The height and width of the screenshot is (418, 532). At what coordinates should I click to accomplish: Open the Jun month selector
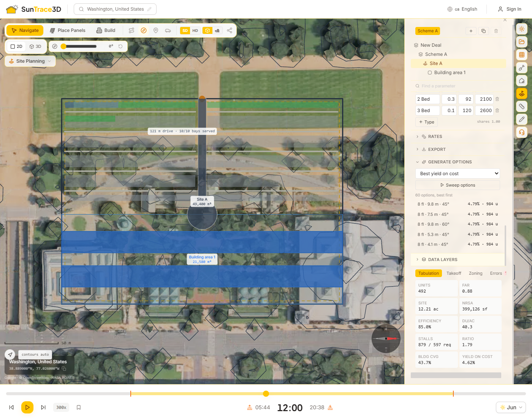(x=511, y=407)
